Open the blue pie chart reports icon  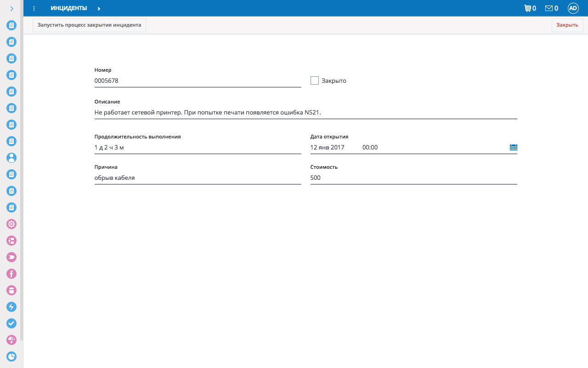click(11, 356)
